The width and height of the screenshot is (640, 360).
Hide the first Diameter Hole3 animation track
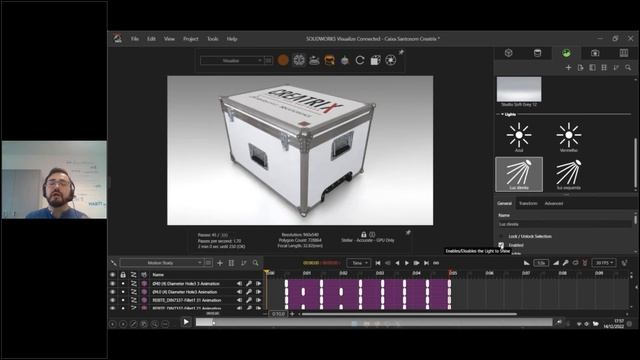coord(113,283)
